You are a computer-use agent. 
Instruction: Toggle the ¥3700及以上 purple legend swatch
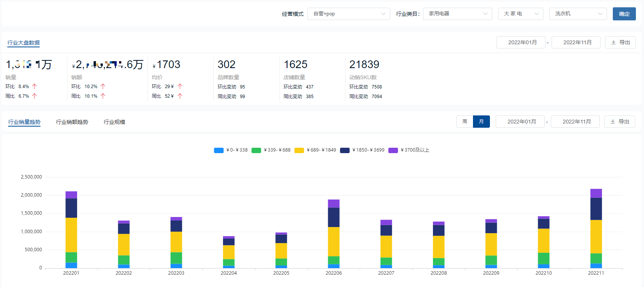pyautogui.click(x=393, y=150)
